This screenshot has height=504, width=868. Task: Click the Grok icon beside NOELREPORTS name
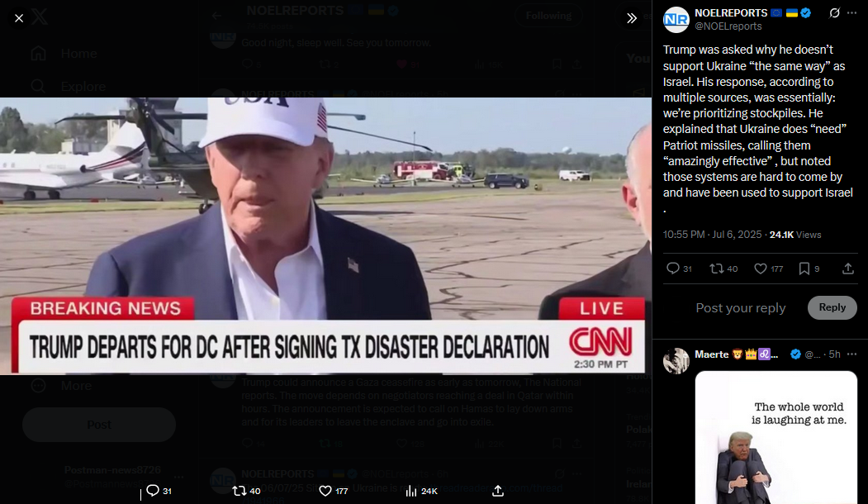pos(834,12)
